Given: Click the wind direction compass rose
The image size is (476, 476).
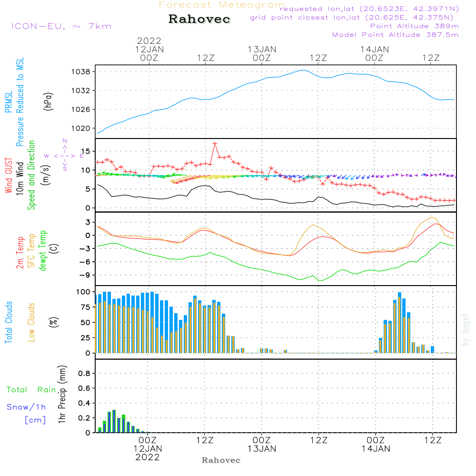Looking at the screenshot, I should (64, 155).
